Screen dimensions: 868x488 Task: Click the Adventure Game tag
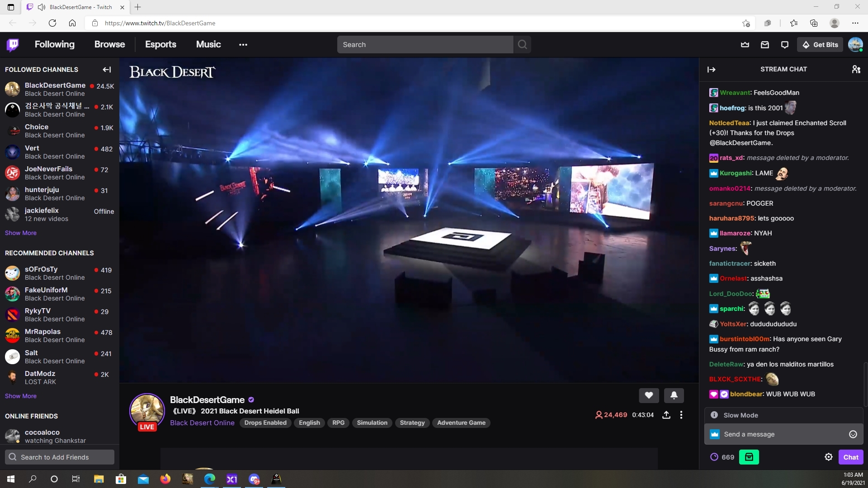461,422
